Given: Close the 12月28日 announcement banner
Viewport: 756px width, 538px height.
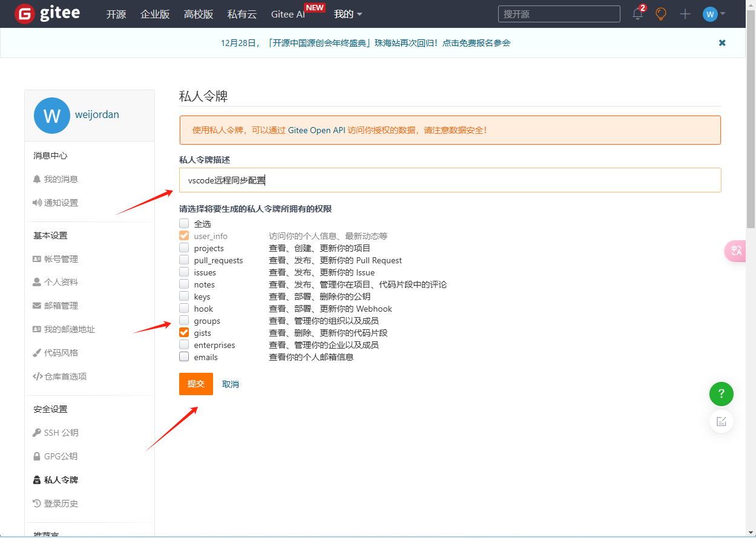Looking at the screenshot, I should click(722, 43).
